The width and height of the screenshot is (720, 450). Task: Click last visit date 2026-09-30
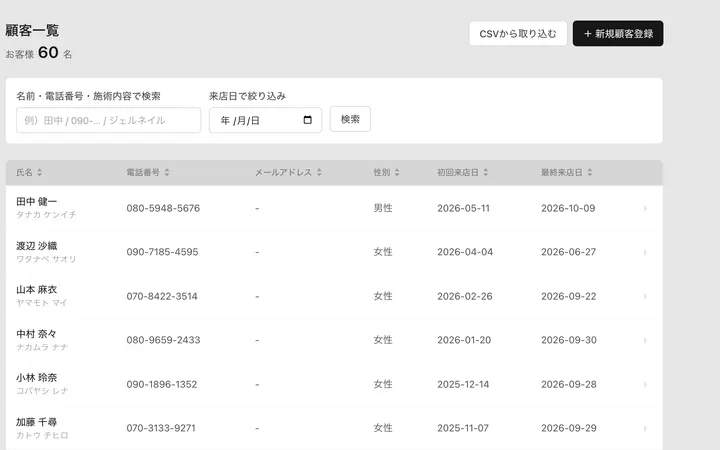coord(569,340)
